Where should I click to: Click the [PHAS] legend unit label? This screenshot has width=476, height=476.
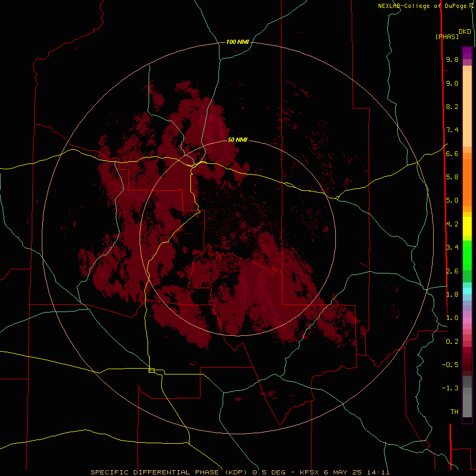click(x=447, y=36)
